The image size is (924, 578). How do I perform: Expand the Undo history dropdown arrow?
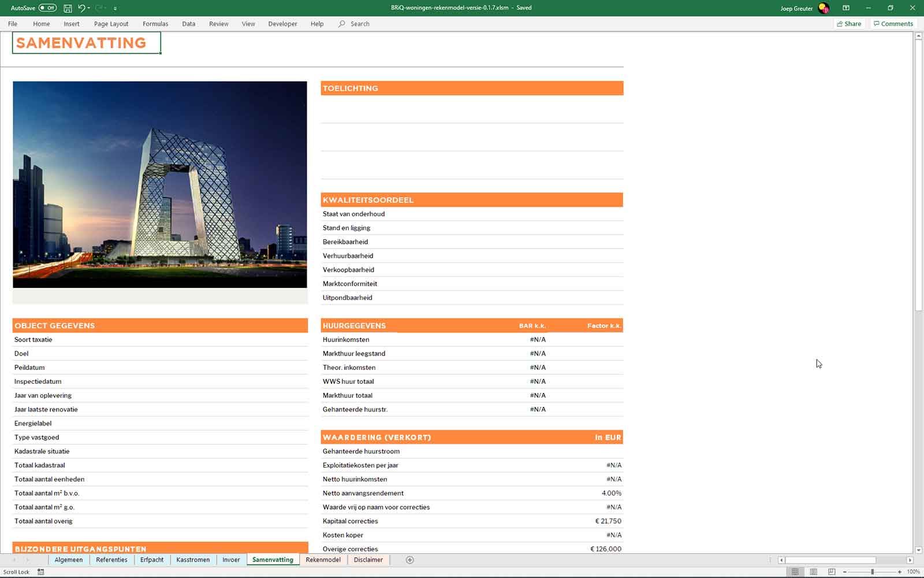click(89, 8)
